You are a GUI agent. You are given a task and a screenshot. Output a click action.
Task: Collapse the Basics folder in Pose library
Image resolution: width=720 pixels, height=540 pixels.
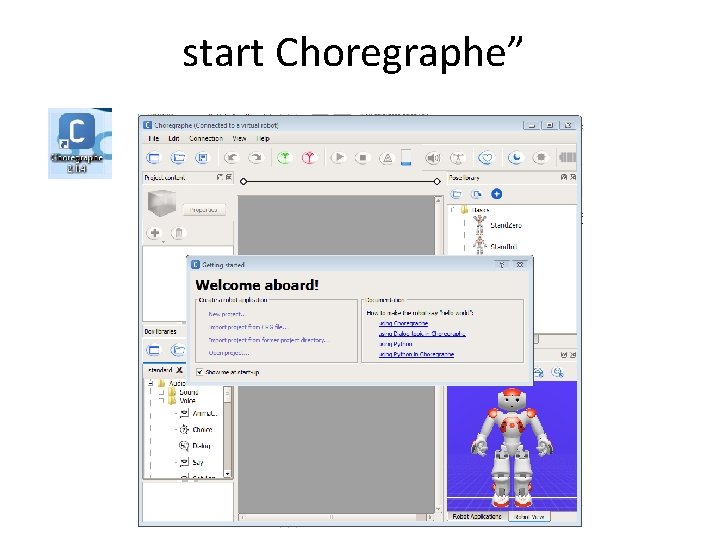tap(452, 210)
